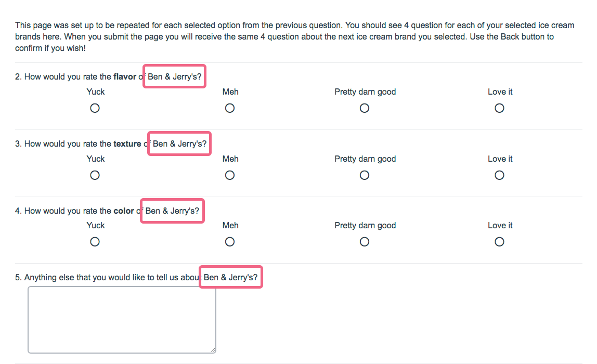Click the "Yuck" label under flavor question
The image size is (597, 364).
coord(96,92)
